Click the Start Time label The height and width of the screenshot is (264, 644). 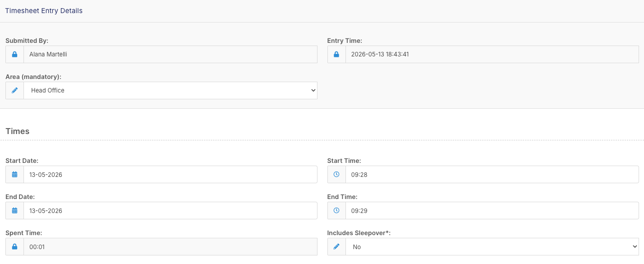(x=344, y=161)
